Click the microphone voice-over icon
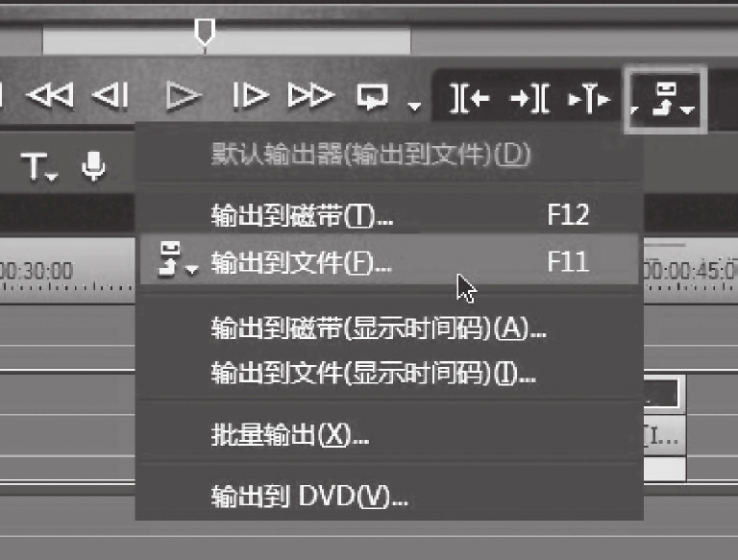Image resolution: width=738 pixels, height=560 pixels. 93,165
